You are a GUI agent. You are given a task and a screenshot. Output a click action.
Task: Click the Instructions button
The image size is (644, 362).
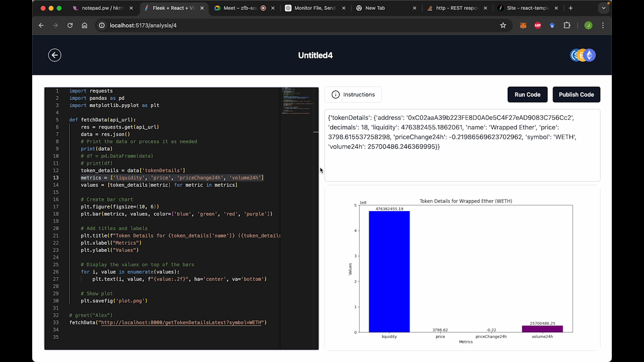353,95
